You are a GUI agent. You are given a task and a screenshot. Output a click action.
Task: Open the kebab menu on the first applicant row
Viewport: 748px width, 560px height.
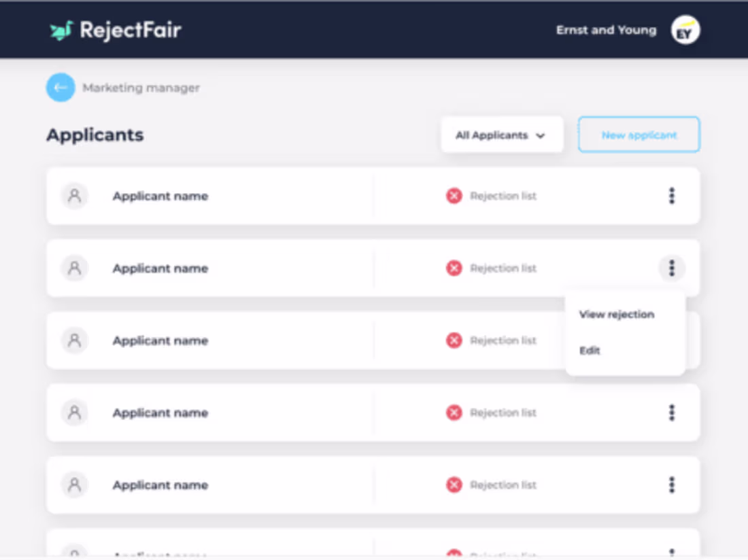click(x=672, y=196)
